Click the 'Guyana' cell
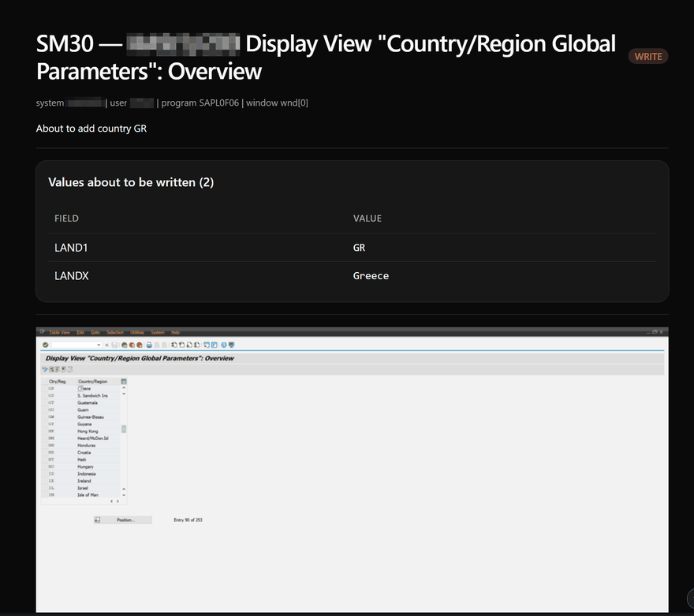Viewport: 694px width, 616px height. point(99,424)
